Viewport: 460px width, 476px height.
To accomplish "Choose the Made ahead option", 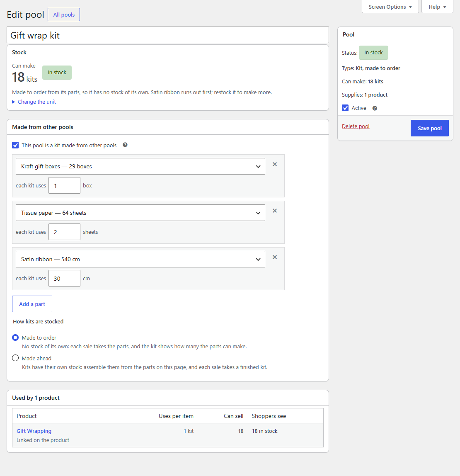I will tap(15, 358).
